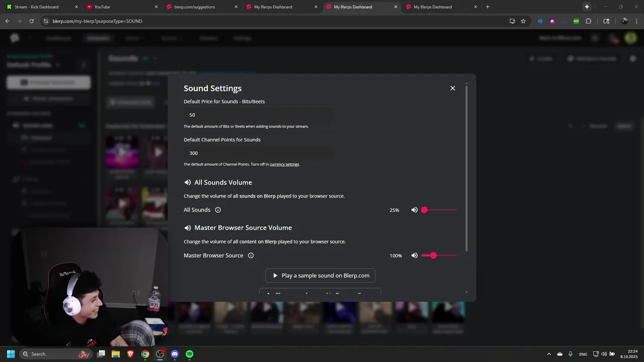Click the purple-pink extension icon
The height and width of the screenshot is (362, 644).
pos(552,21)
